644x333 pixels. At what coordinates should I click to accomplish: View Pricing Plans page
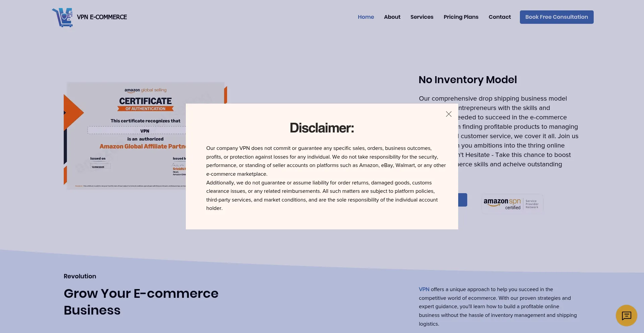(x=461, y=17)
